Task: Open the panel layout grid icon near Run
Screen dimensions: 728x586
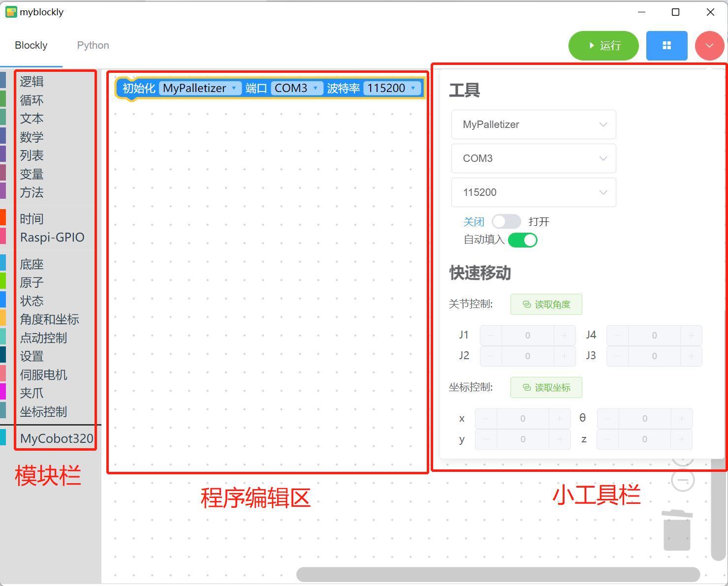Action: coord(666,45)
